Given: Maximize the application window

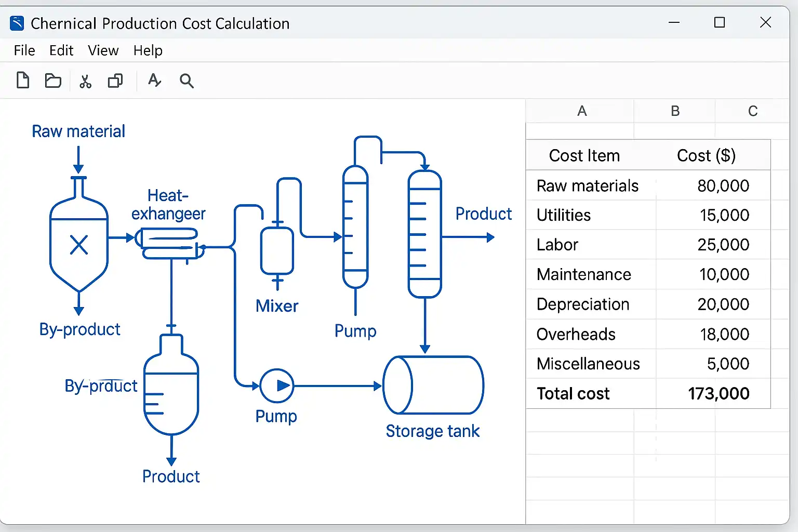Looking at the screenshot, I should [720, 22].
